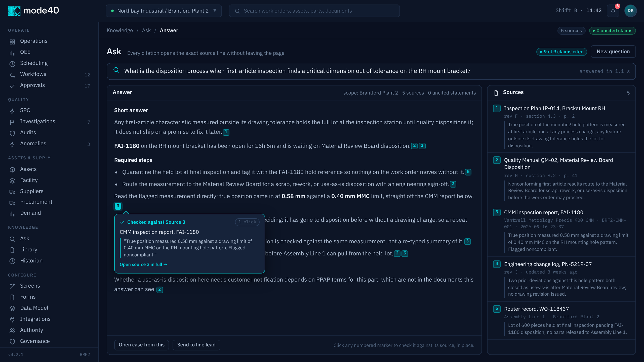Click the Facility layers icon
The height and width of the screenshot is (362, 644).
tap(12, 181)
